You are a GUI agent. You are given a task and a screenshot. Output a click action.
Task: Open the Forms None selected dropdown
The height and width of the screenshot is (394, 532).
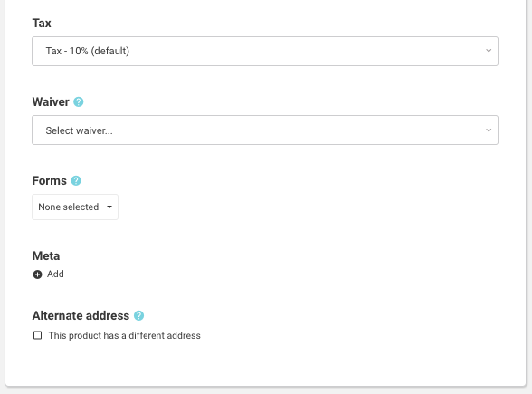click(x=75, y=207)
